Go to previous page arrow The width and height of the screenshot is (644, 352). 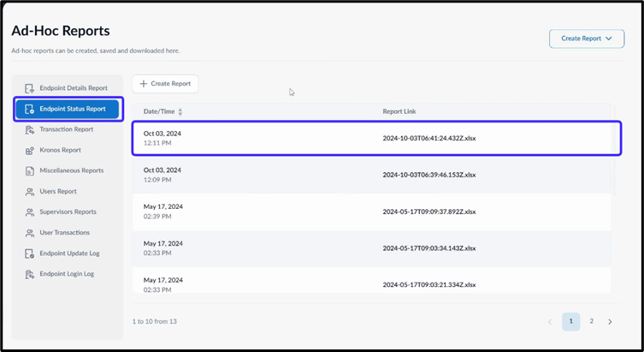(550, 321)
